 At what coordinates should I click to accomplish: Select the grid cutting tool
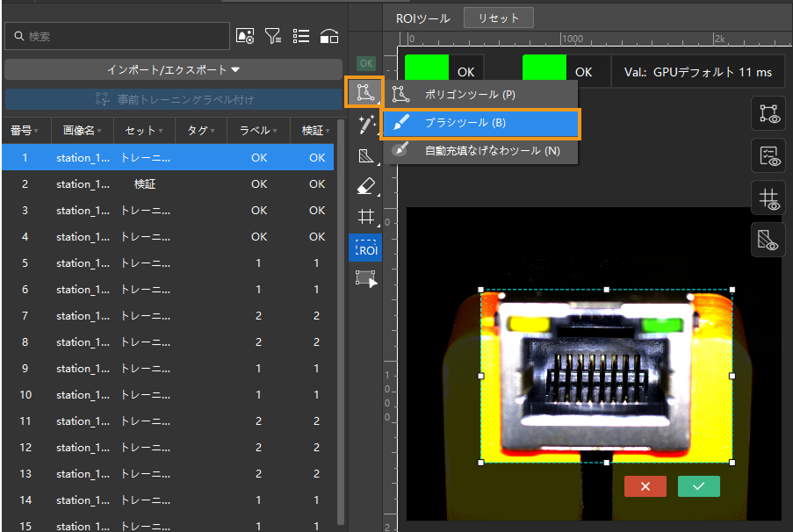(x=366, y=217)
